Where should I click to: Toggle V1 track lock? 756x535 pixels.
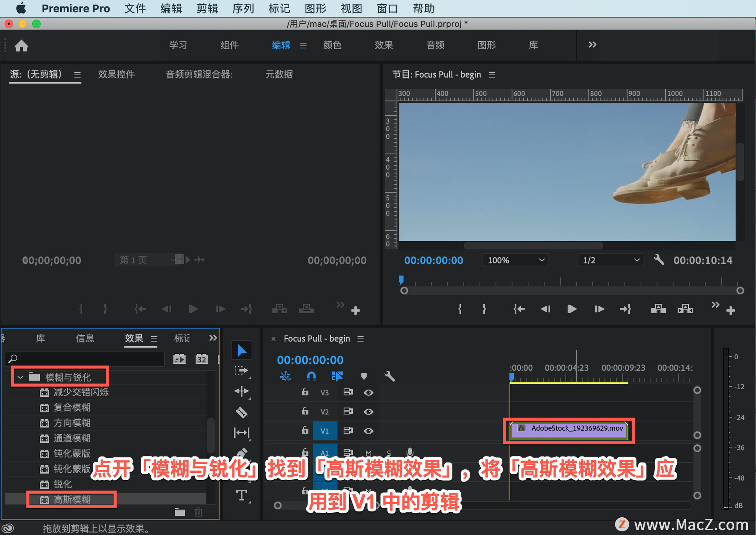click(x=305, y=430)
